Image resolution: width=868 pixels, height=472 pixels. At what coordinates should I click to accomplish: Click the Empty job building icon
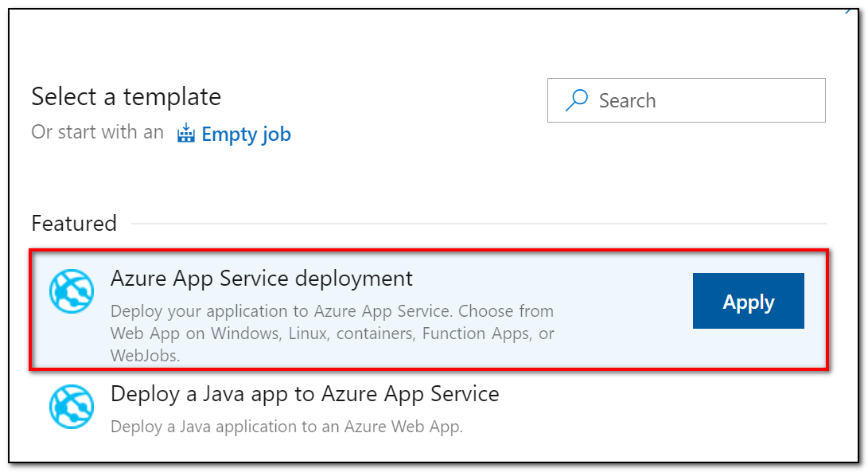(x=186, y=133)
